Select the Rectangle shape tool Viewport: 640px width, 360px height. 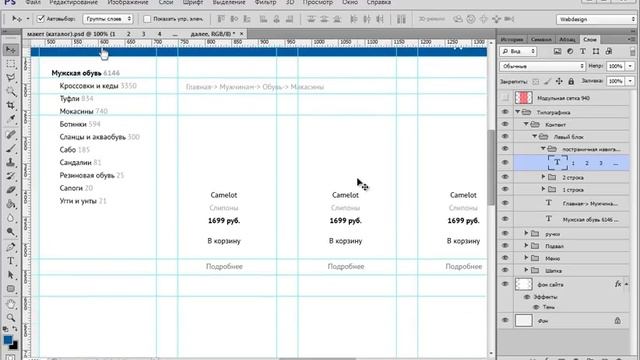point(11,289)
